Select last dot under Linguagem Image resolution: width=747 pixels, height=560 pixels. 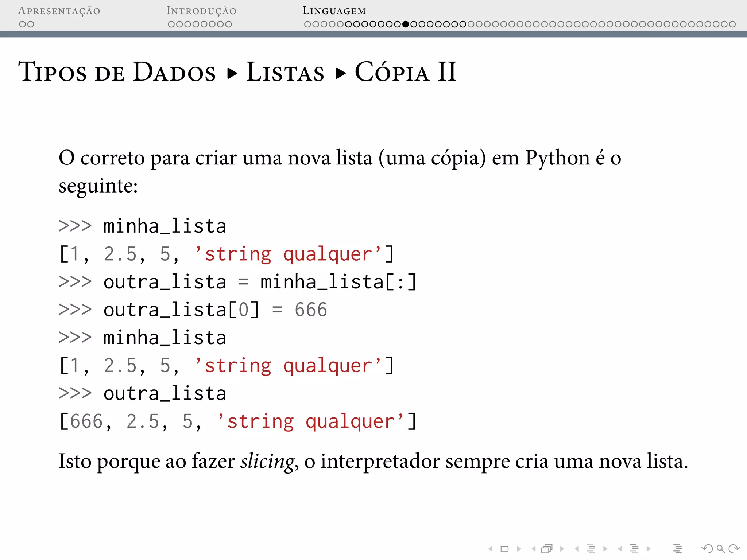click(x=732, y=24)
